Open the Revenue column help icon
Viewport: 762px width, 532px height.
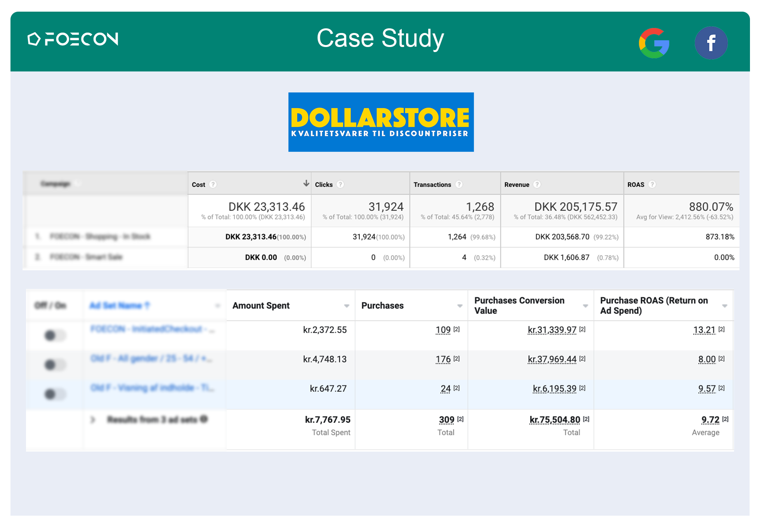pos(537,184)
